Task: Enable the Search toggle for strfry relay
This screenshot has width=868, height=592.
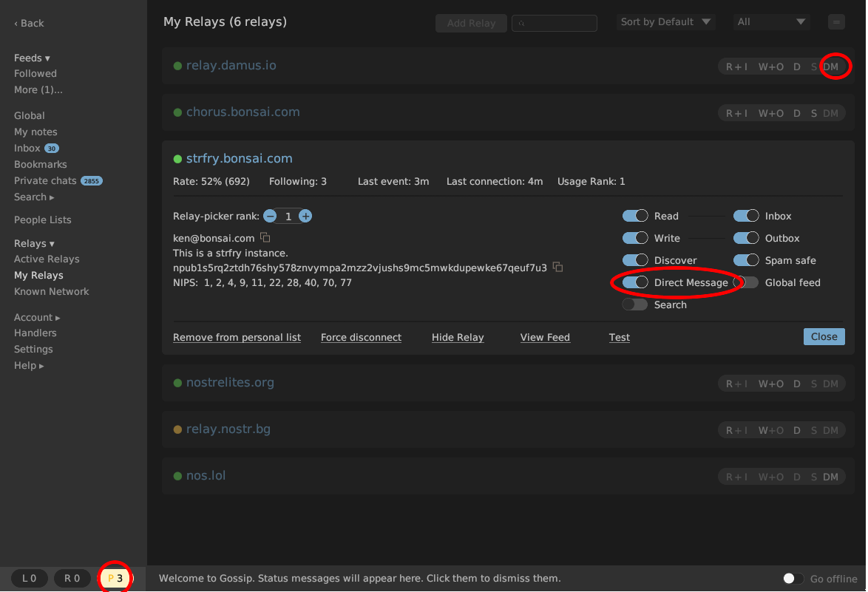Action: click(635, 304)
